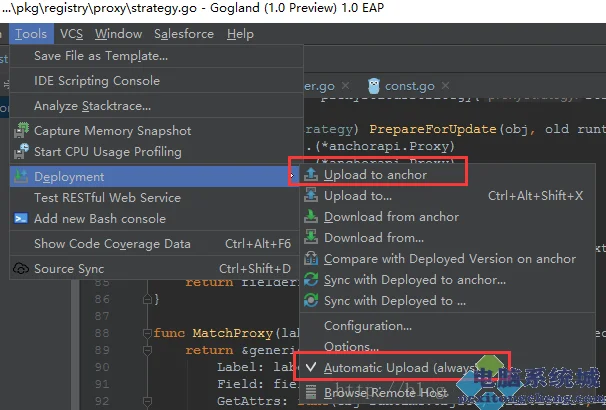Toggle Automatic Upload (always) checkmark
This screenshot has width=606, height=410.
click(x=311, y=367)
